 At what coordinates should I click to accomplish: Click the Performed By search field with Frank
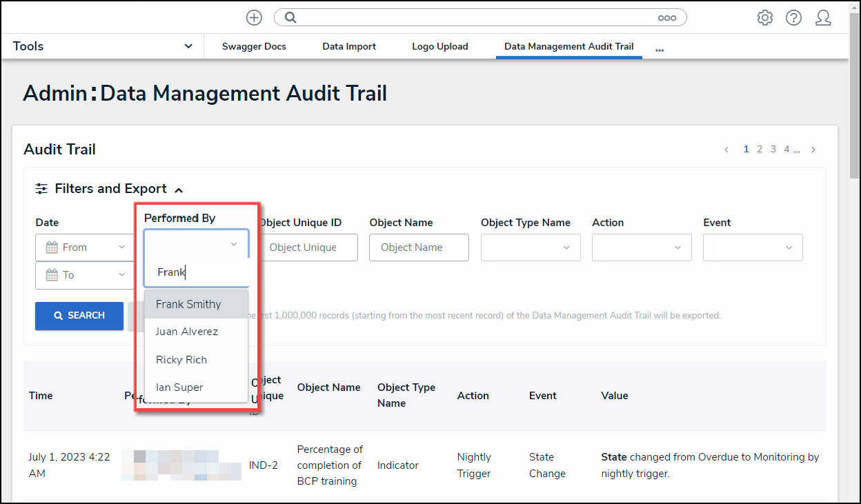point(197,272)
